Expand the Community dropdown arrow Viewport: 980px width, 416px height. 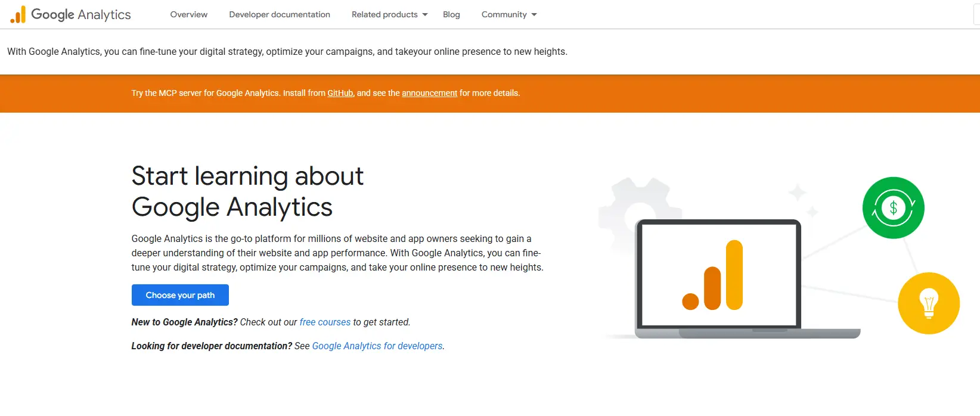(534, 15)
